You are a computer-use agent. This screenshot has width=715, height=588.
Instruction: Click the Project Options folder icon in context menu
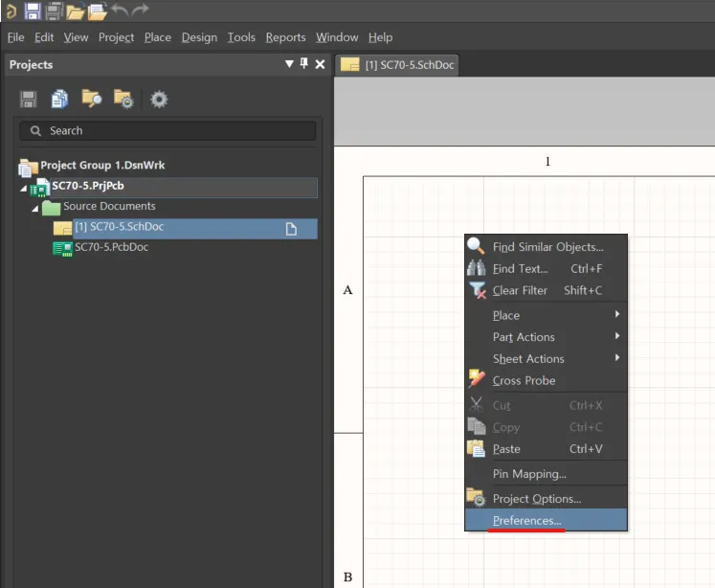476,498
